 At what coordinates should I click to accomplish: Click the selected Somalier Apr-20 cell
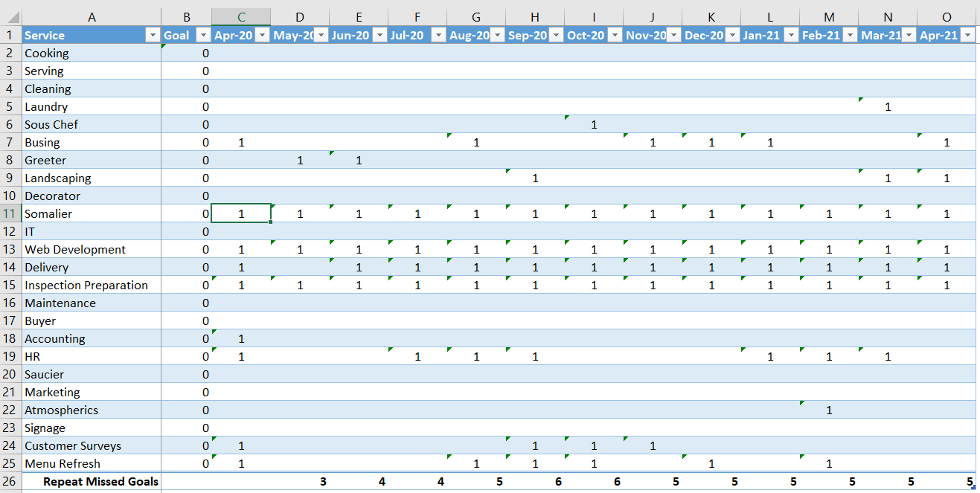(241, 213)
